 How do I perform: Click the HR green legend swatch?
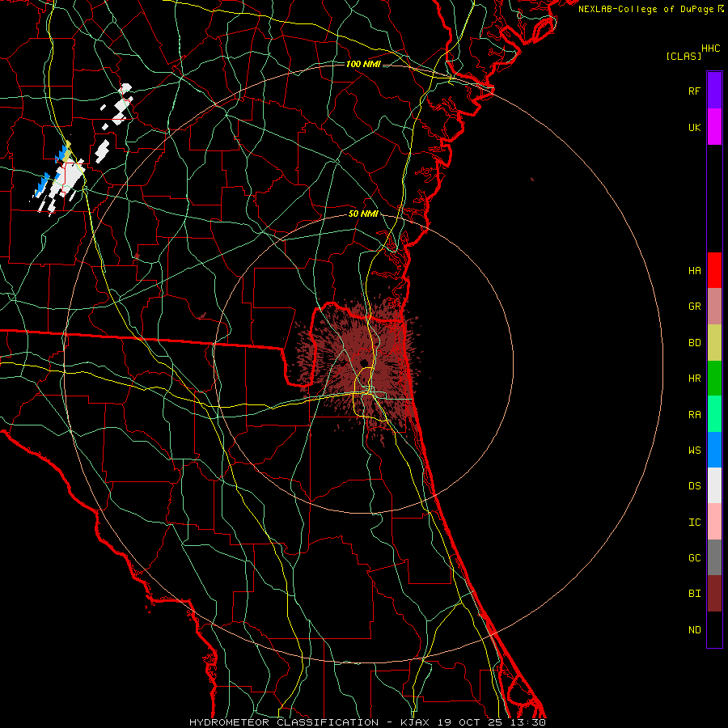click(x=714, y=379)
